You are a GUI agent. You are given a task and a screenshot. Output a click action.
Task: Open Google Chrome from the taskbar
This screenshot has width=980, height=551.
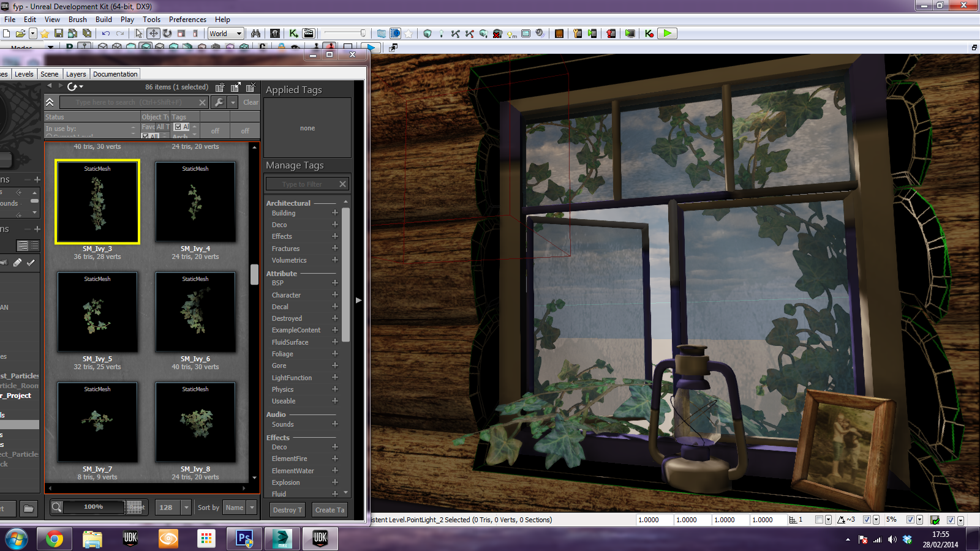coord(54,539)
